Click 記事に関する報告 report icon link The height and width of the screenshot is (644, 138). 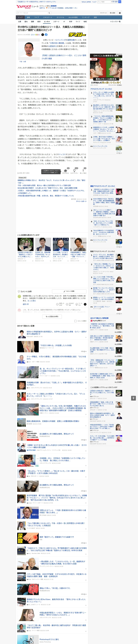(x=24, y=173)
